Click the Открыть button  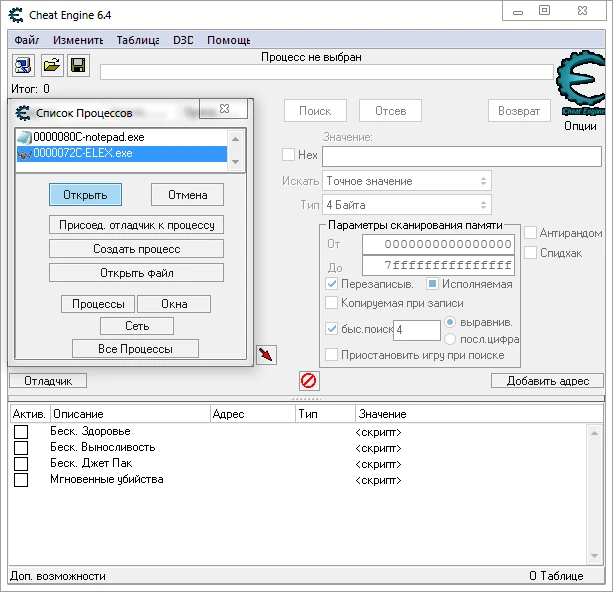tap(85, 195)
